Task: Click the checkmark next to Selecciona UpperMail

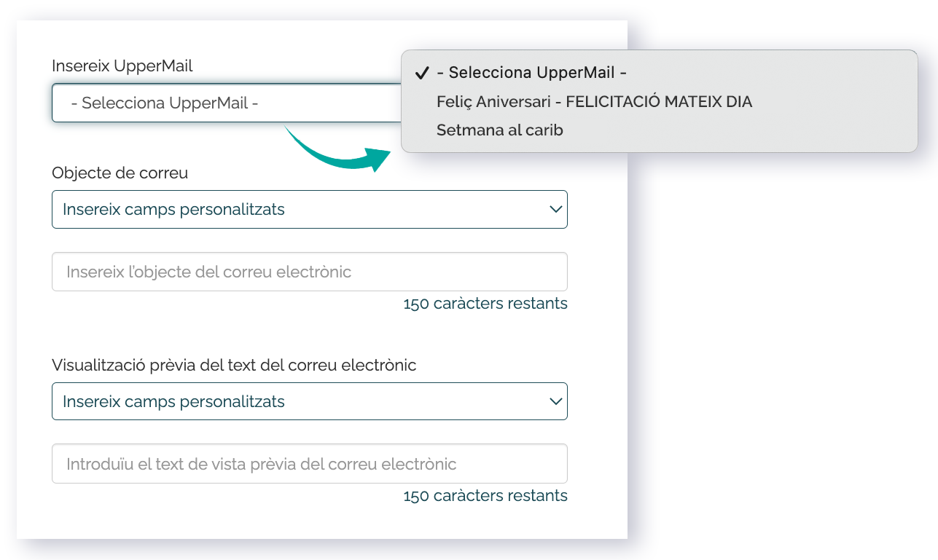Action: pos(421,73)
